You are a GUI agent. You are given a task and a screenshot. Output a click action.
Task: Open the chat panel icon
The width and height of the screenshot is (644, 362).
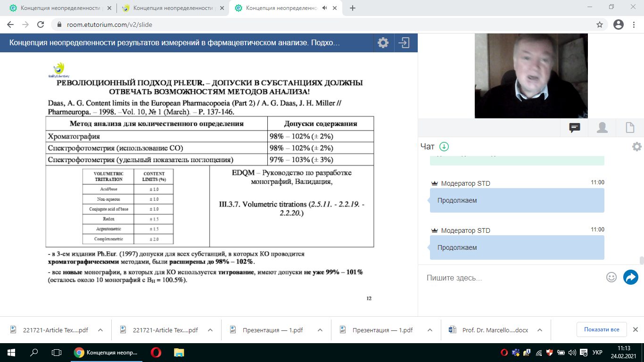pos(574,128)
